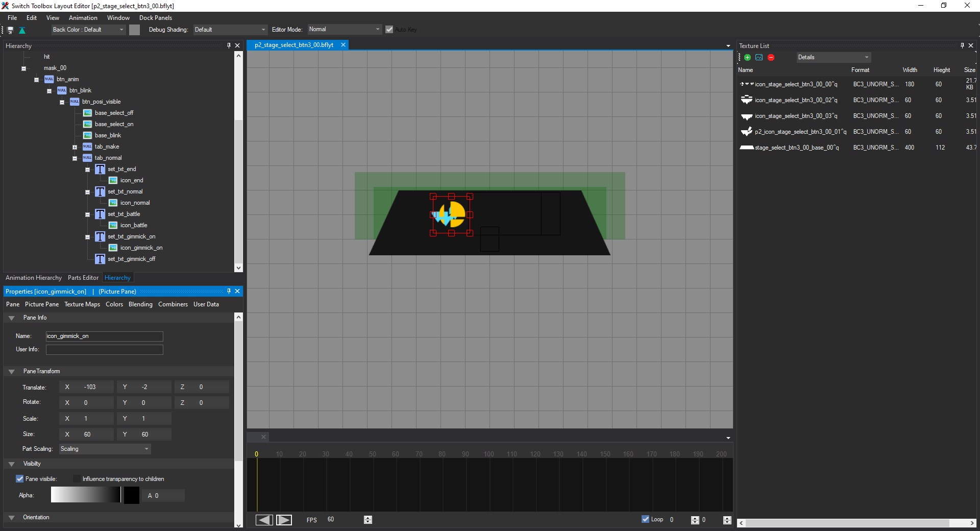The height and width of the screenshot is (531, 980).
Task: Click the pane Name input field
Action: pyautogui.click(x=104, y=336)
